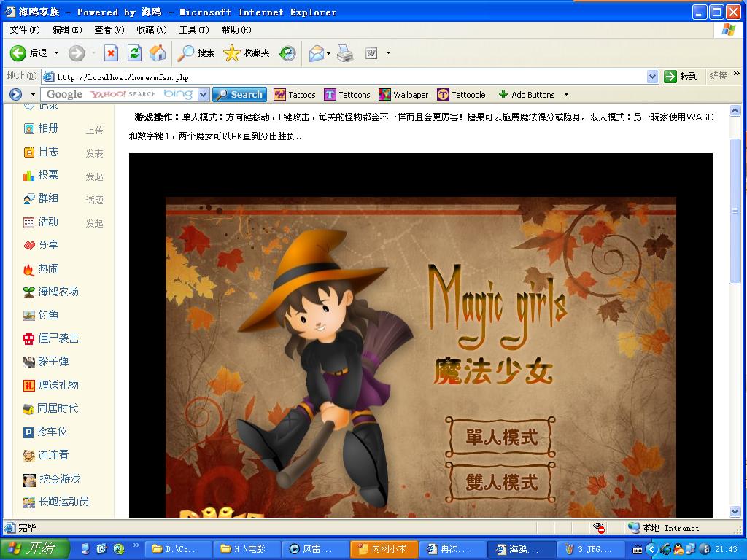The height and width of the screenshot is (560, 747).
Task: Click the 上传 upload link beside 相册
Action: click(x=94, y=131)
